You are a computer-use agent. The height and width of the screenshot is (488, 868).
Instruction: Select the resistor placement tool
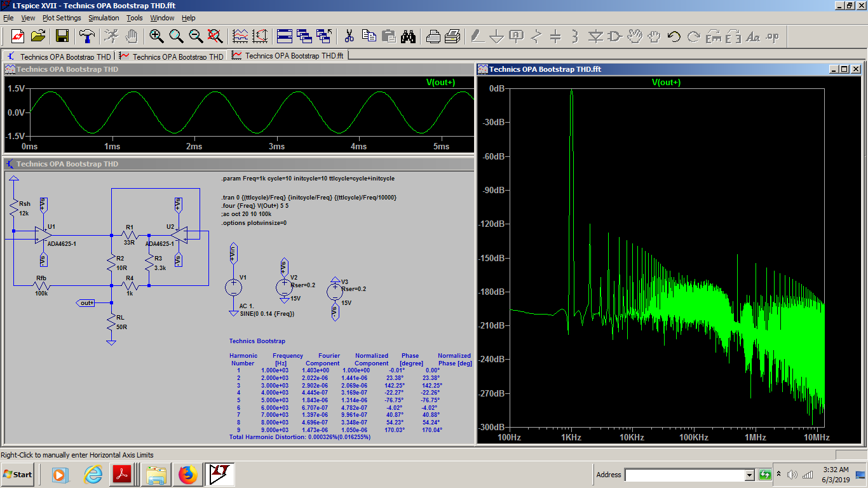click(x=536, y=36)
